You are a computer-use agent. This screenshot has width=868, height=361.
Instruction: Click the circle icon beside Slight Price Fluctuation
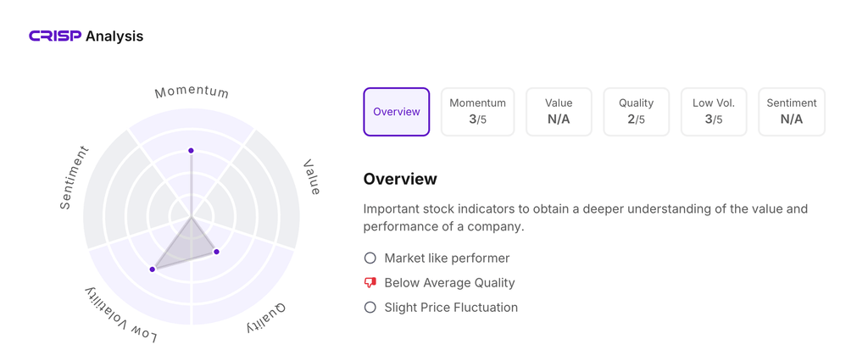[370, 307]
